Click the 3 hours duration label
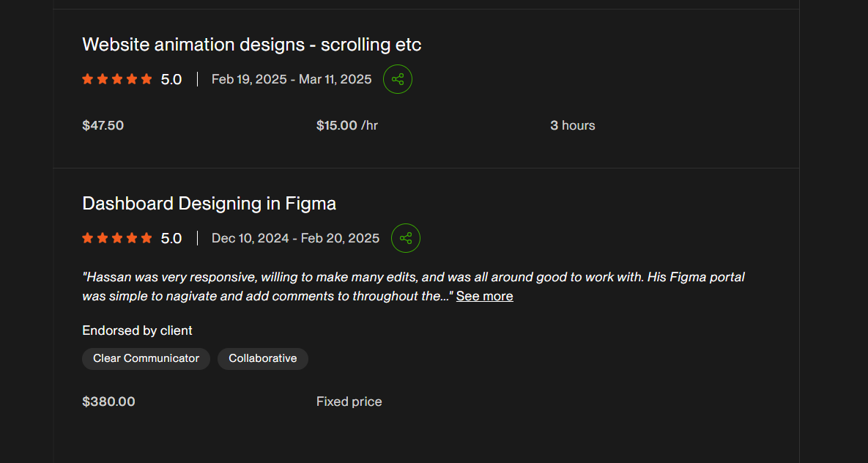 (x=572, y=126)
